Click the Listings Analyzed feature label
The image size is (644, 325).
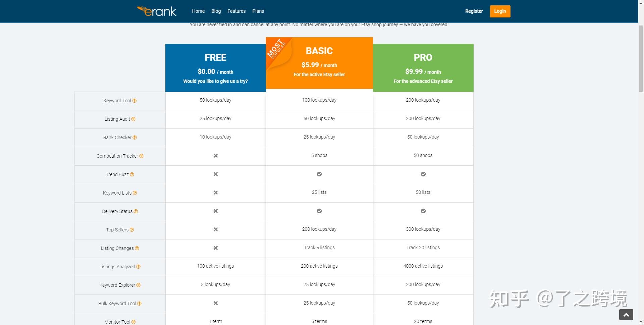click(x=117, y=267)
